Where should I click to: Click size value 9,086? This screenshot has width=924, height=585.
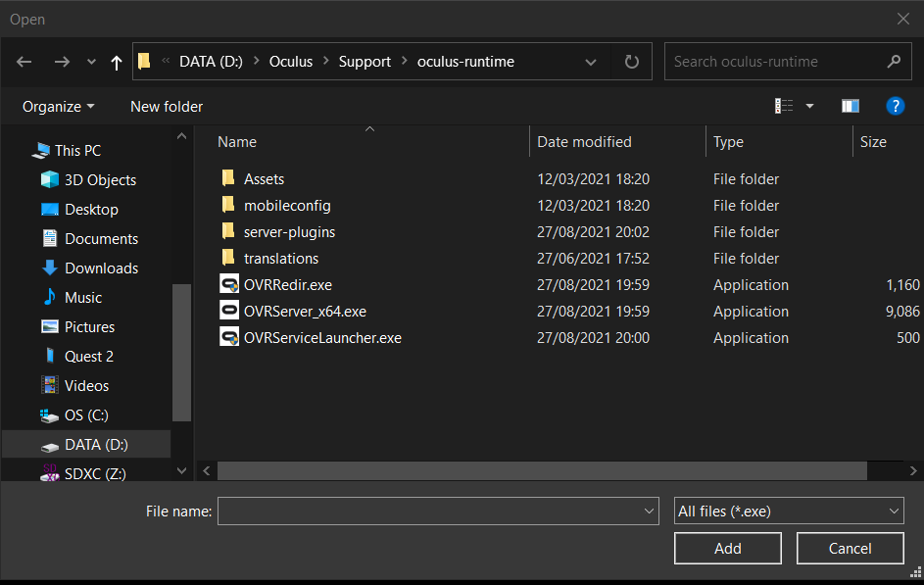tap(902, 312)
